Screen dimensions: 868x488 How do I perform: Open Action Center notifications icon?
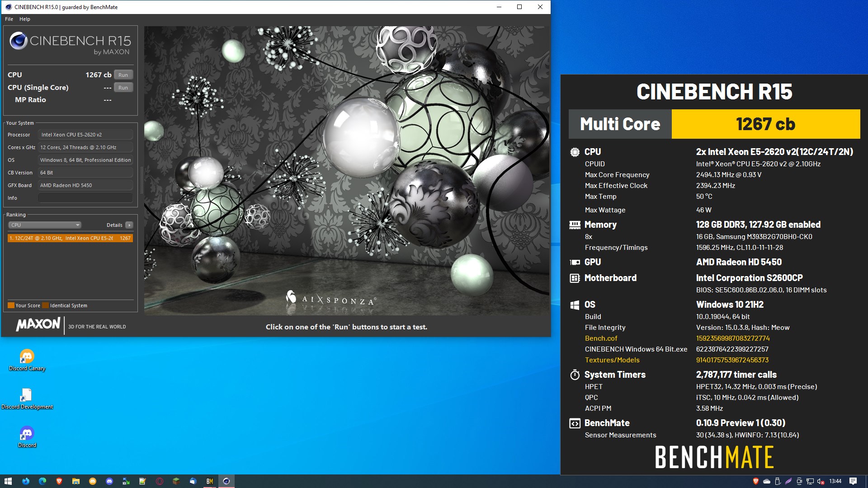tap(853, 481)
